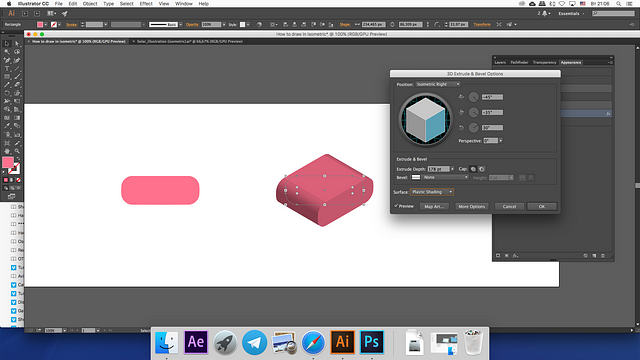
Task: Switch to Solar_illustration document tab
Action: click(190, 41)
